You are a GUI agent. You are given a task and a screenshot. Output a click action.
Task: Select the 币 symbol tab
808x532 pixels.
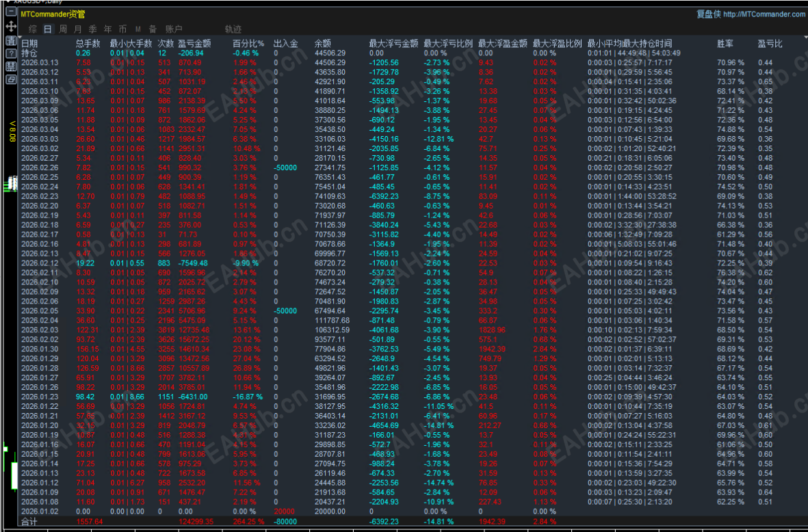(x=122, y=29)
